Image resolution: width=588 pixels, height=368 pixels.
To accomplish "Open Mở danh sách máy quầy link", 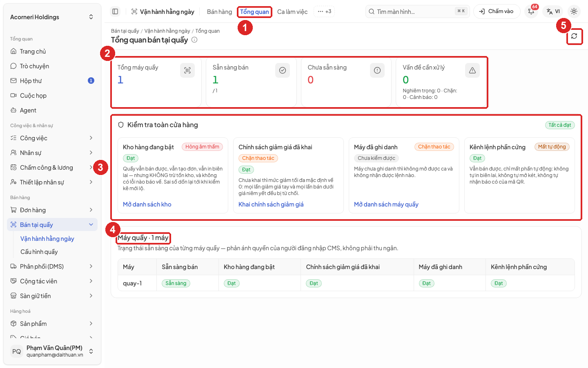I will (386, 204).
